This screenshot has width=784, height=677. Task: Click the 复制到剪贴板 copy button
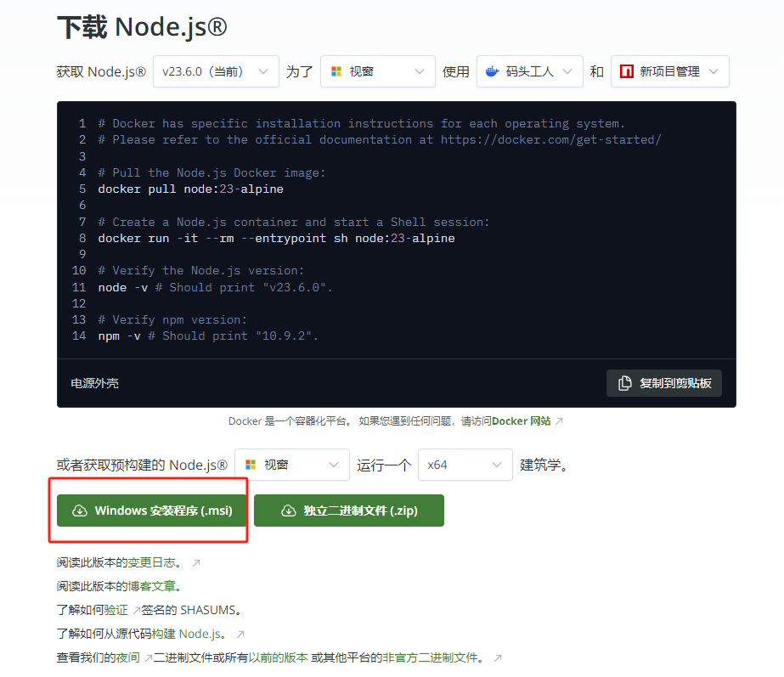664,383
